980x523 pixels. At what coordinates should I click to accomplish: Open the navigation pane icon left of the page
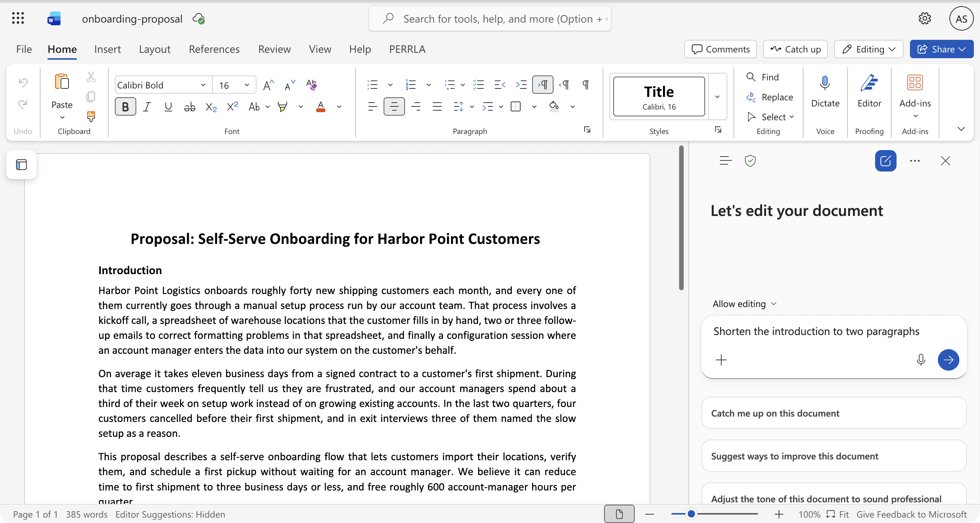point(21,165)
